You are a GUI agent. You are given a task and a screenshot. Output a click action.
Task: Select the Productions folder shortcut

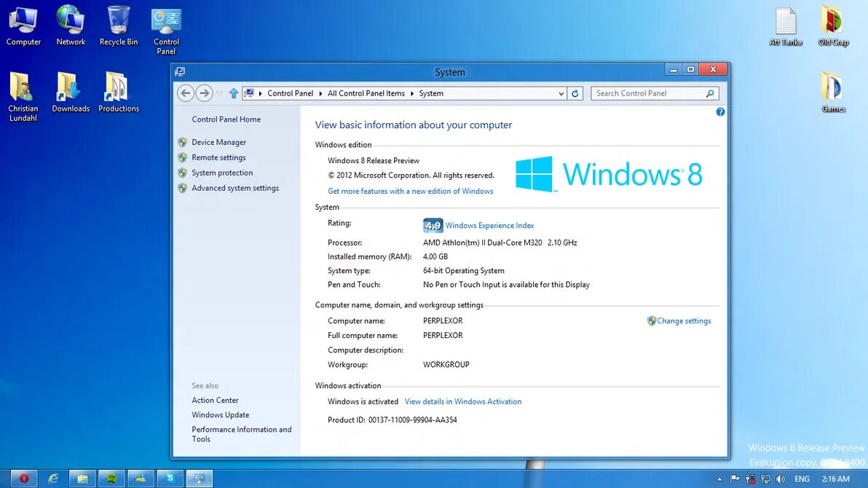click(x=119, y=92)
